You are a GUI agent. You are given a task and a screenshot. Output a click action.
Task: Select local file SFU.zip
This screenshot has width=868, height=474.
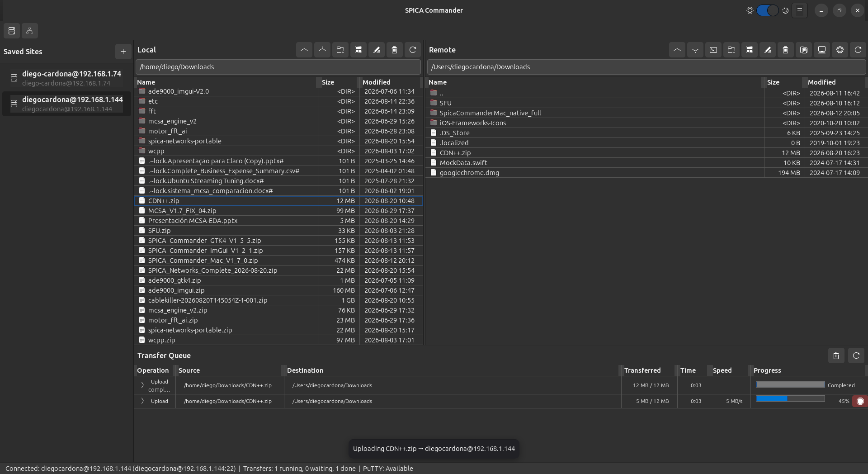pos(278,231)
